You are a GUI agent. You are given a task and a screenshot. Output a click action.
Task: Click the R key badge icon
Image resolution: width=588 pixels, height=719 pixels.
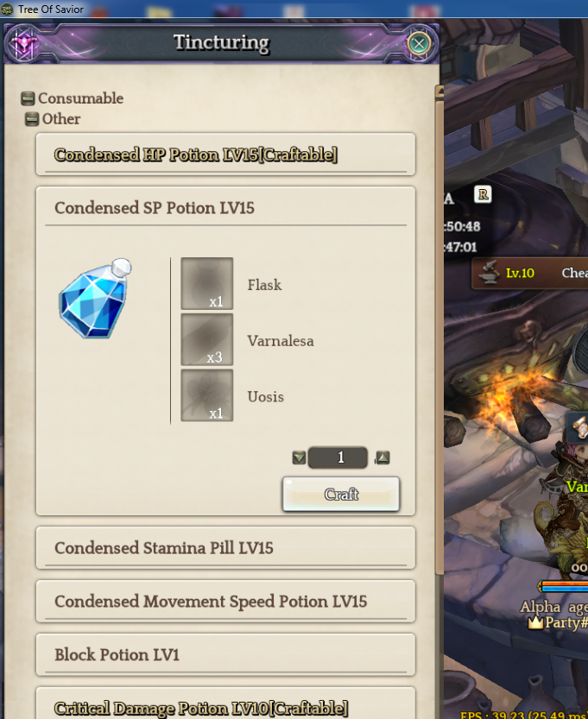(483, 194)
